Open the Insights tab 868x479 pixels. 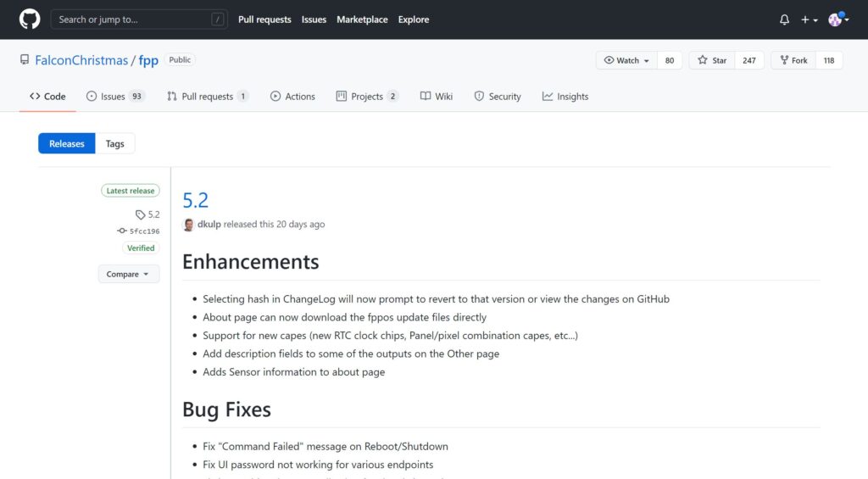coord(565,97)
